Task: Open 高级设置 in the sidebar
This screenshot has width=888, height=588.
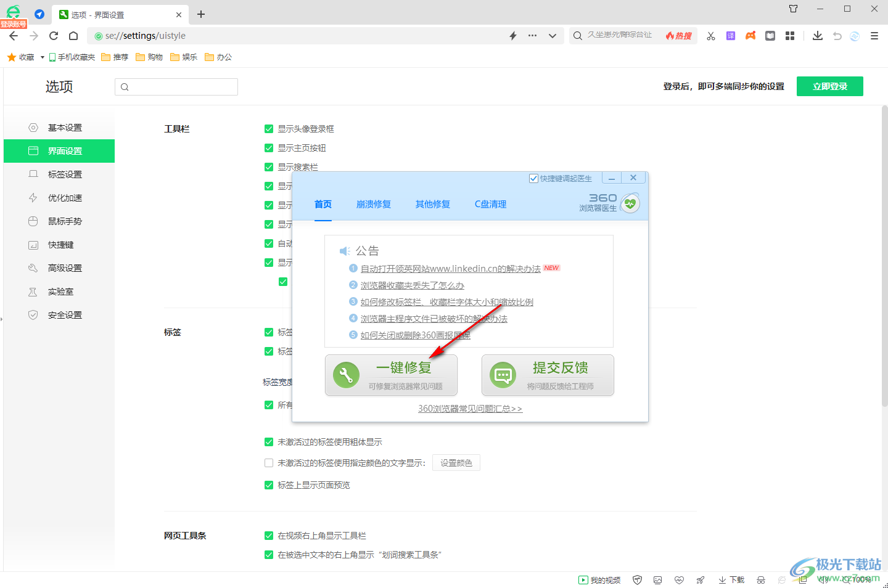Action: click(x=59, y=268)
